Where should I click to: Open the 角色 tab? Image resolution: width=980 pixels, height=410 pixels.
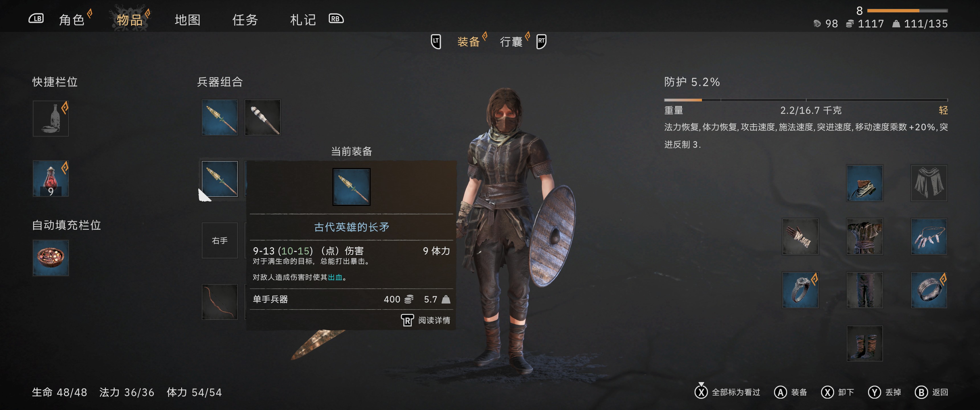(x=72, y=20)
